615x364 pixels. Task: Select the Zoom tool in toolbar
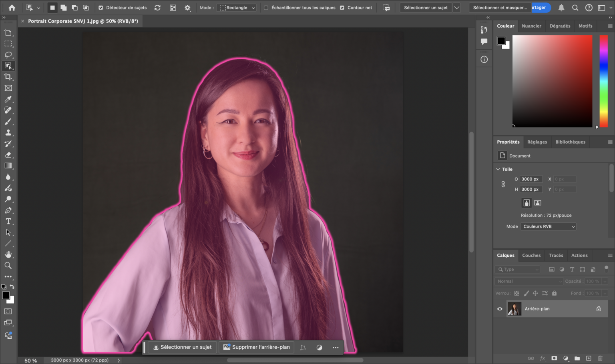point(8,265)
